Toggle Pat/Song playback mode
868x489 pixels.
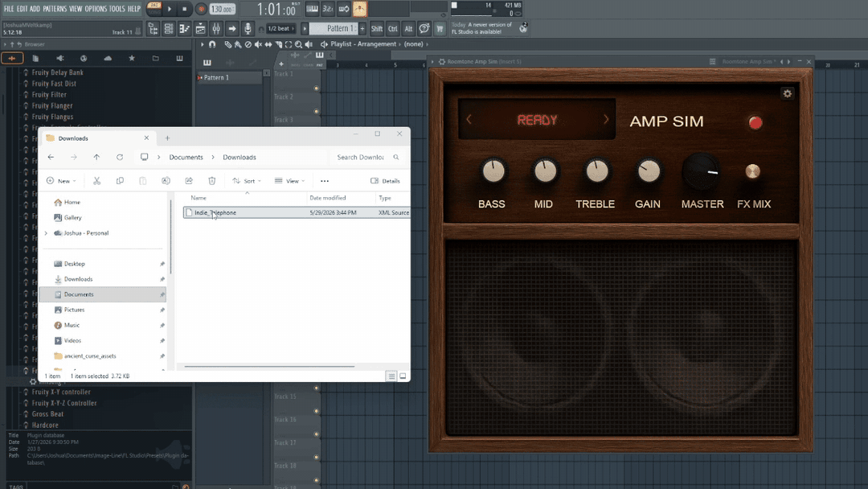(154, 9)
